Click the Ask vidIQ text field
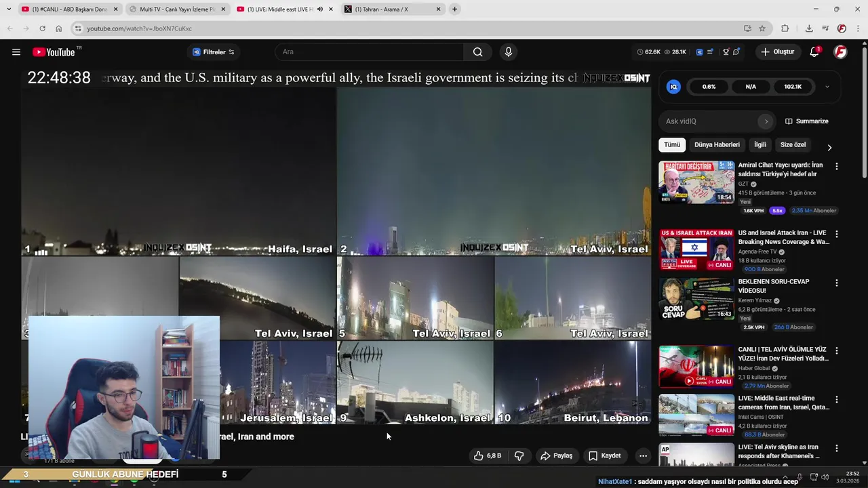The width and height of the screenshot is (868, 488). 709,121
